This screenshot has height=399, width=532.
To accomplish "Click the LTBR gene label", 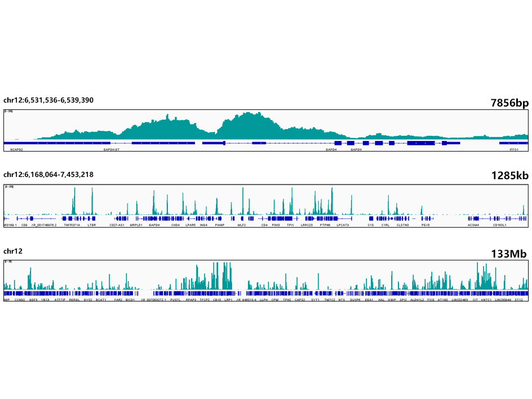I will click(x=92, y=225).
